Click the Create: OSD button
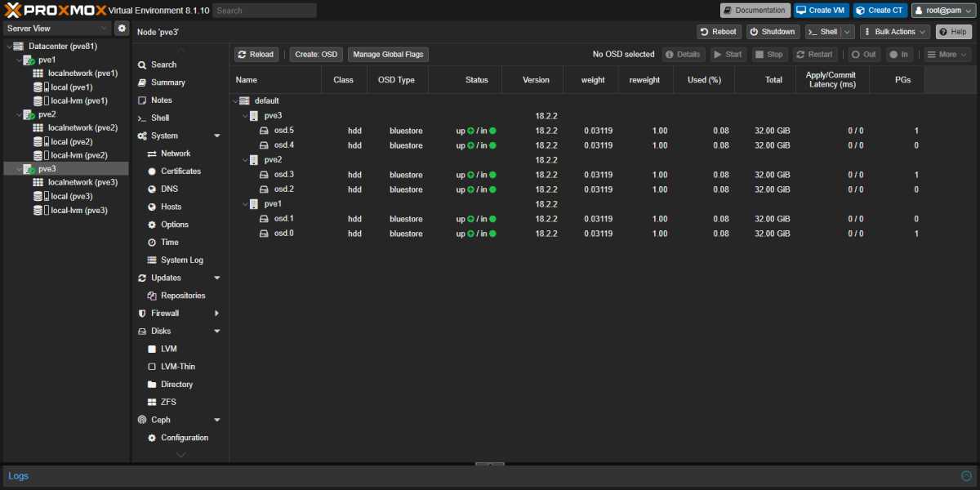The image size is (980, 490). pyautogui.click(x=316, y=55)
